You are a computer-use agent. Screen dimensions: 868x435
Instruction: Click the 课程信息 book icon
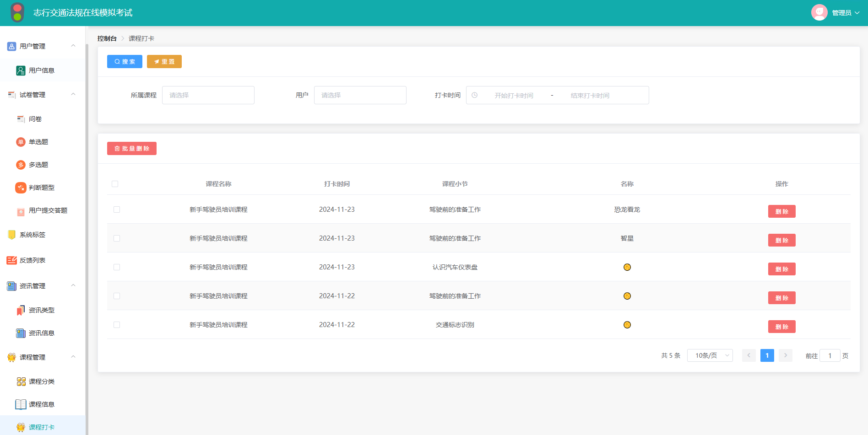click(21, 404)
